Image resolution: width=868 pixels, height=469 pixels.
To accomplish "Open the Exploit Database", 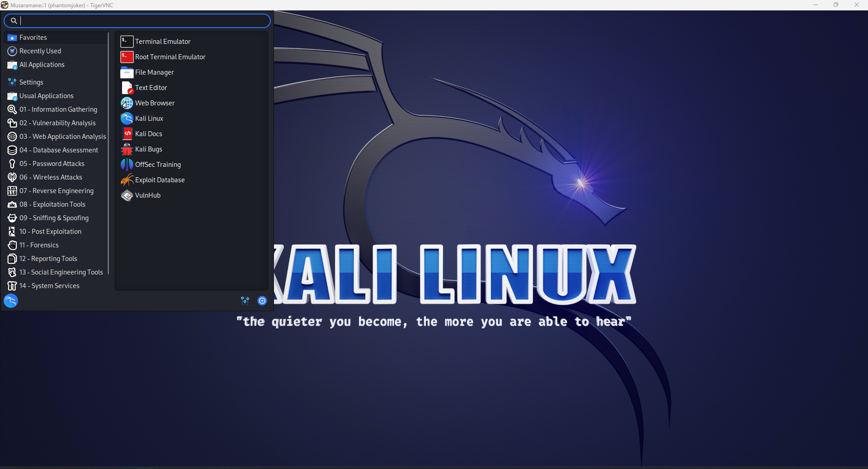I will point(159,180).
